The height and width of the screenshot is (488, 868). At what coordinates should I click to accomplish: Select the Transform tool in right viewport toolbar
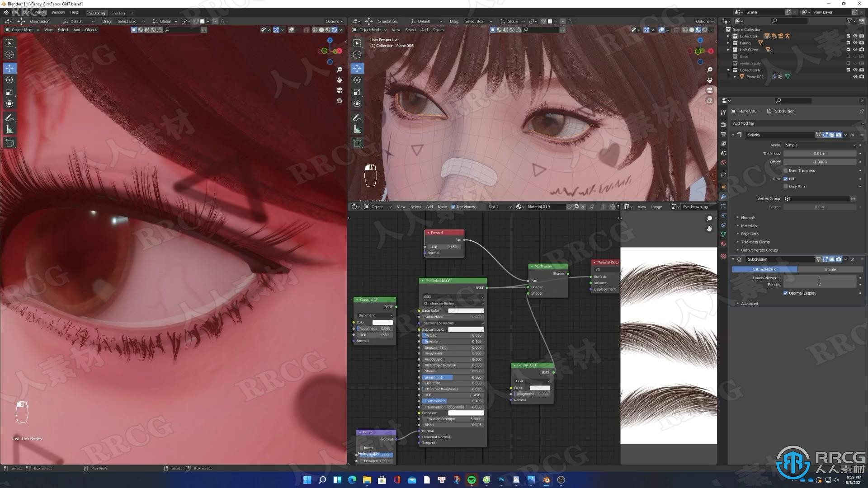click(357, 103)
